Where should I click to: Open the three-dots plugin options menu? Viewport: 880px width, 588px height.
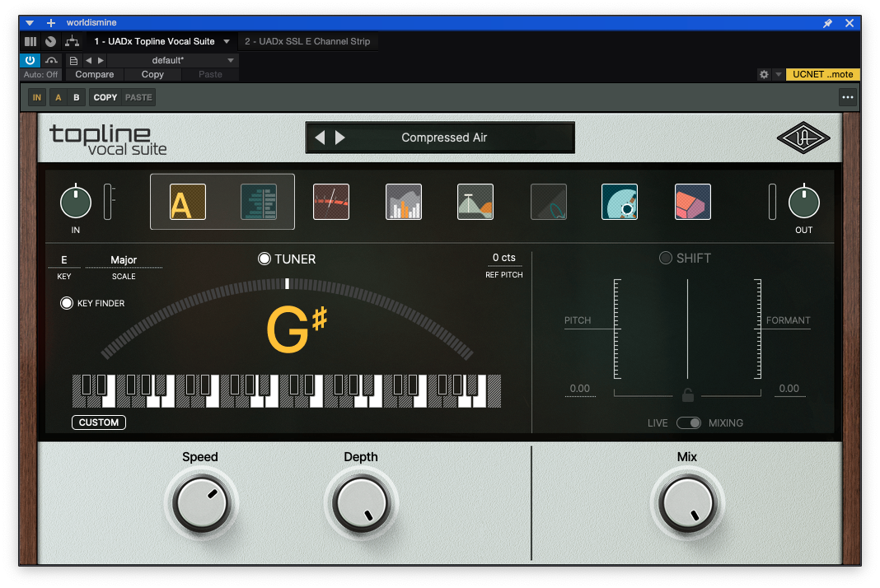847,97
